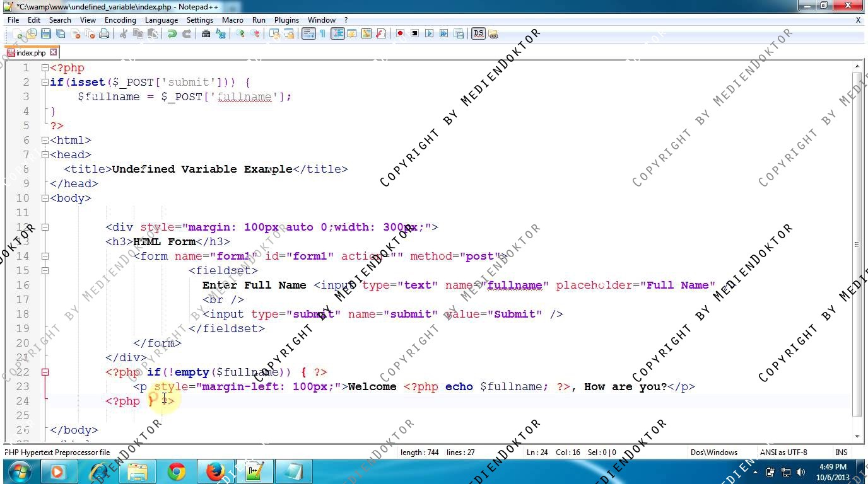Switch to the index.php tab
The image size is (868, 484).
tap(30, 53)
